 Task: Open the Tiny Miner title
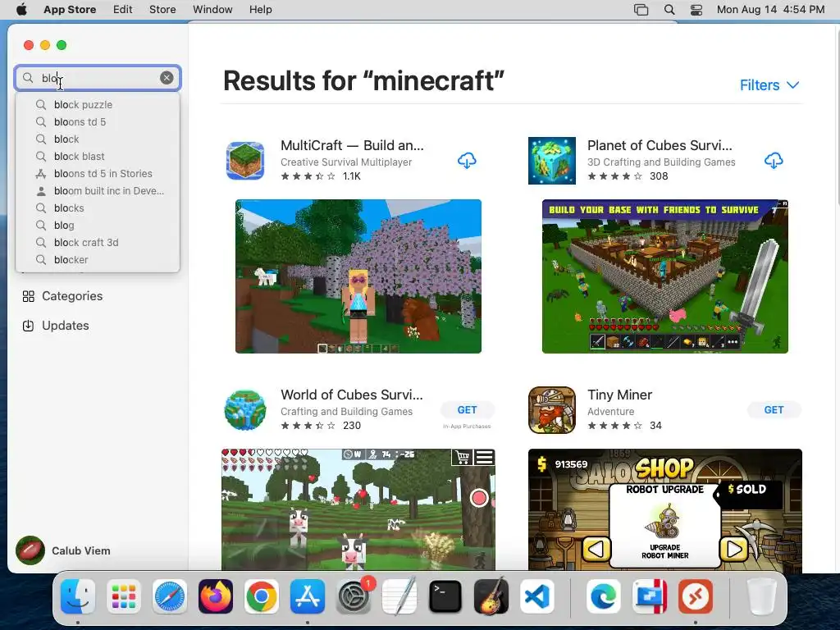point(620,395)
